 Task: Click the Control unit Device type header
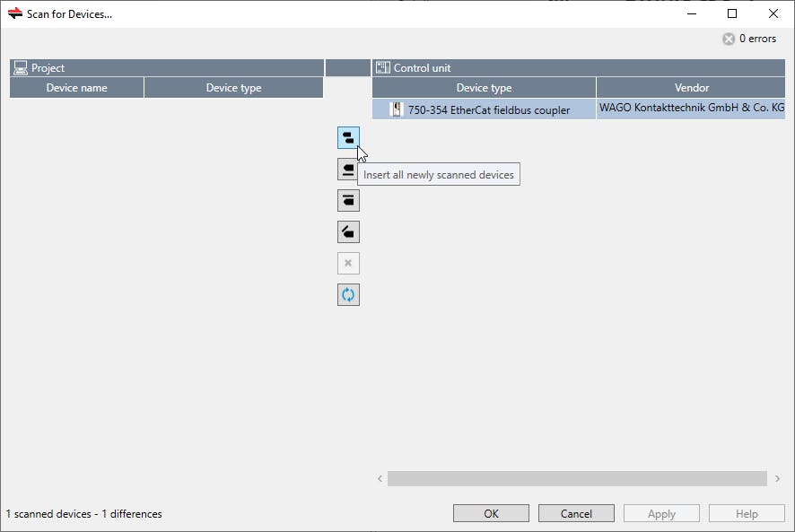coord(484,88)
